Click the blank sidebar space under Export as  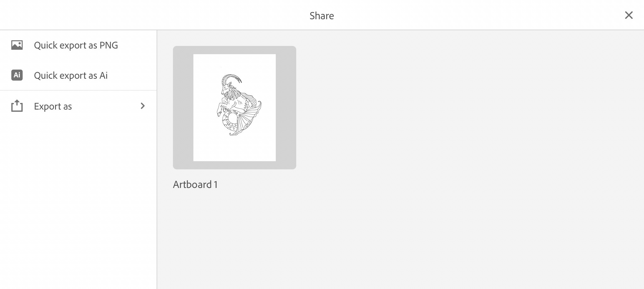[x=78, y=205]
